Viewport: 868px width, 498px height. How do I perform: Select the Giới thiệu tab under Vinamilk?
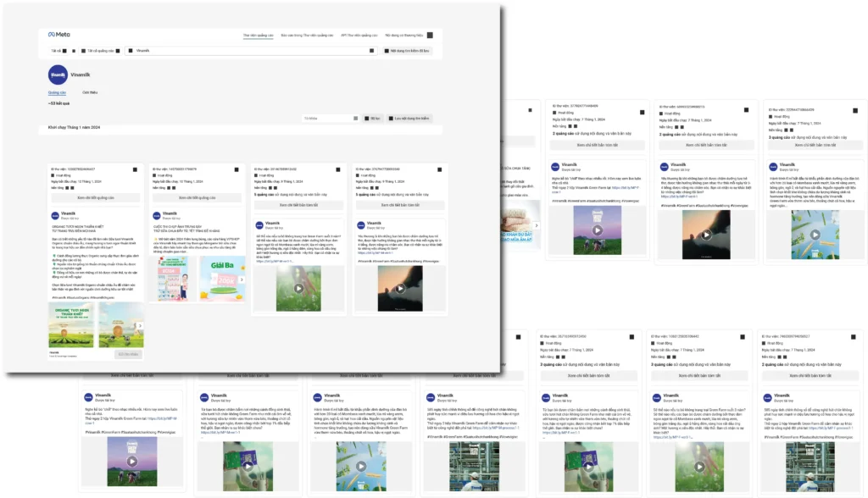pyautogui.click(x=90, y=92)
